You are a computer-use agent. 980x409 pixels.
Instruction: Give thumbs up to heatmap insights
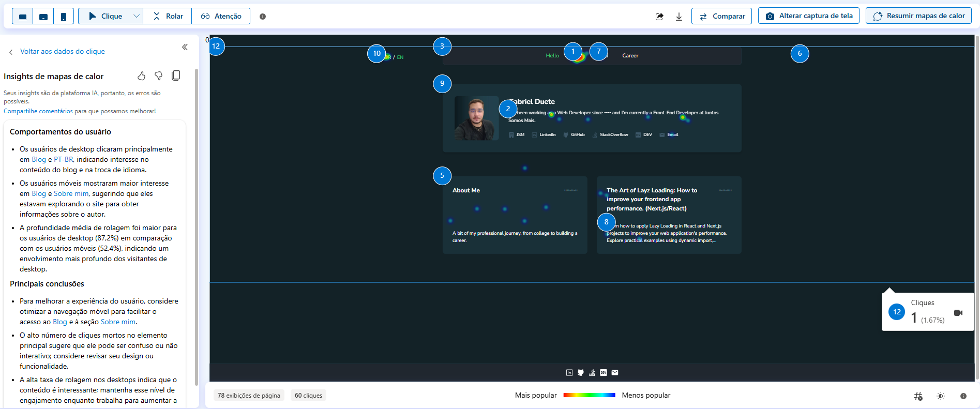coord(141,76)
